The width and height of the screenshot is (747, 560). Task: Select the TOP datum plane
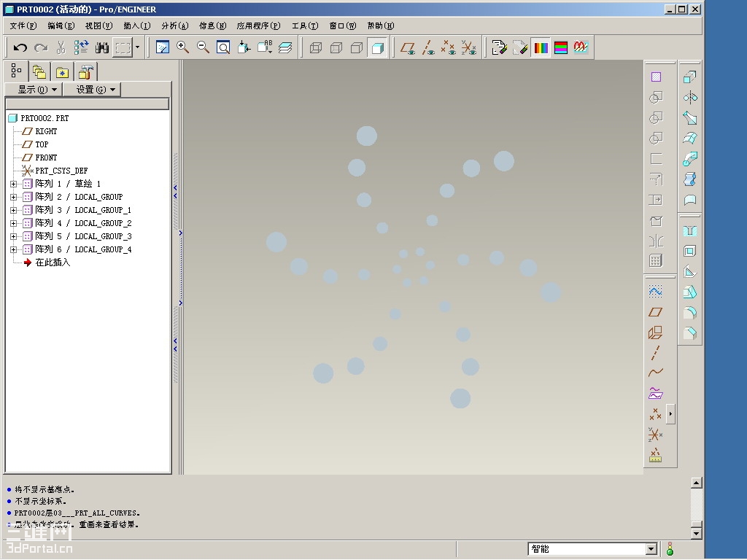click(36, 144)
